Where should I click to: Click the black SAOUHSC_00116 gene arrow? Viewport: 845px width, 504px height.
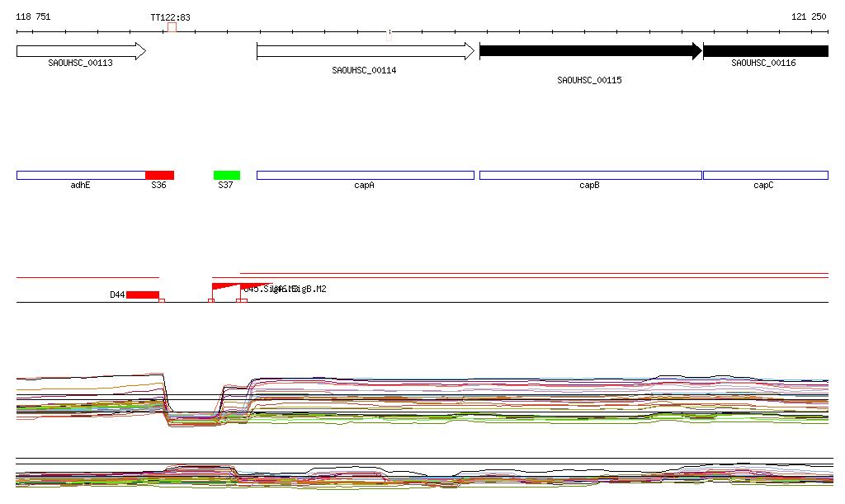tap(765, 51)
